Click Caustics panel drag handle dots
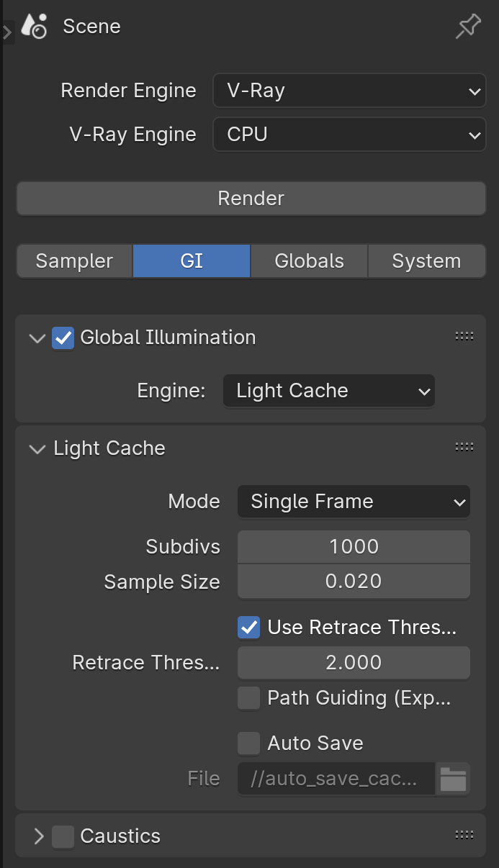The width and height of the screenshot is (499, 868). click(x=464, y=835)
